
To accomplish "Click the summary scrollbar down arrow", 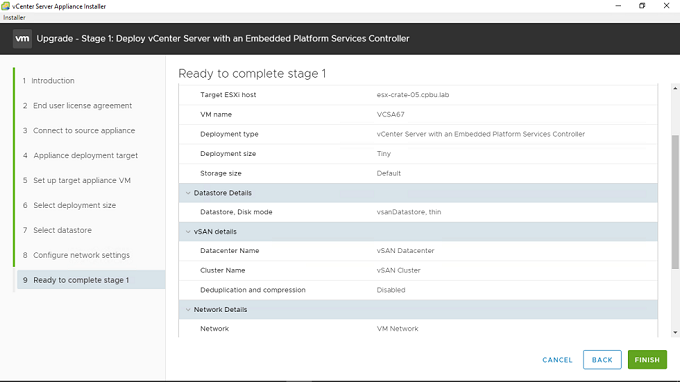I will (x=675, y=333).
